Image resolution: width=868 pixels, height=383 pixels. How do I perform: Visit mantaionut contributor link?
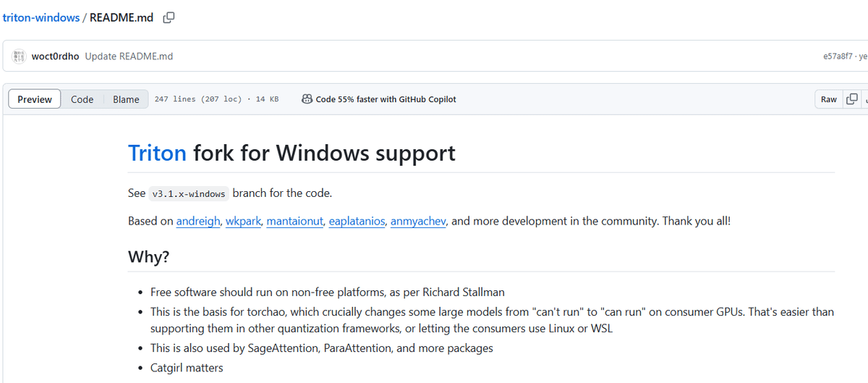(x=294, y=221)
